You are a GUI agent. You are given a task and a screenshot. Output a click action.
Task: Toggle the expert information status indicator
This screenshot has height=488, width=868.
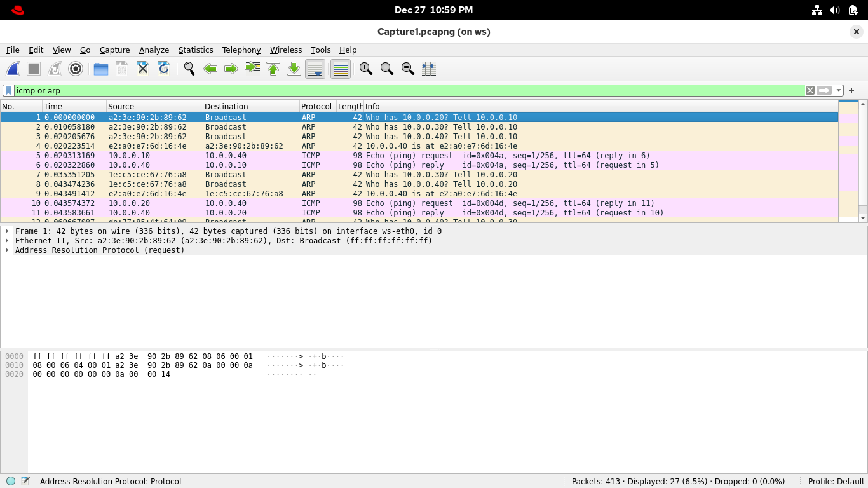[x=11, y=481]
